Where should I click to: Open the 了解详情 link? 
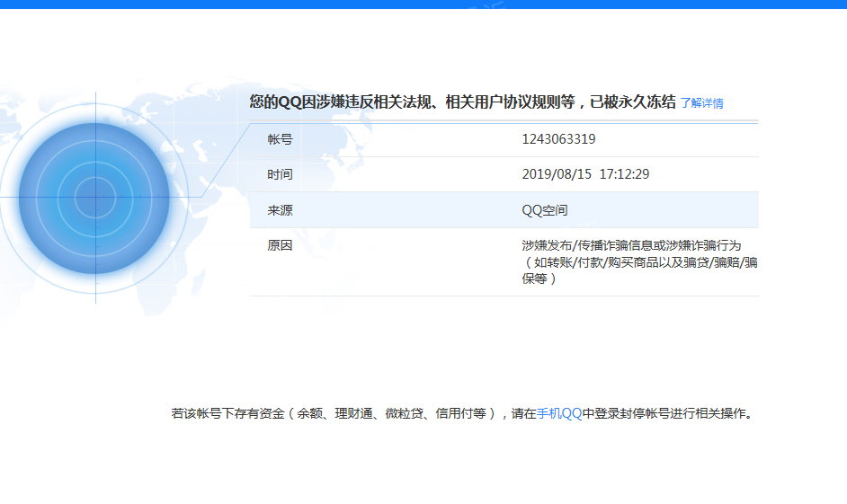[701, 103]
